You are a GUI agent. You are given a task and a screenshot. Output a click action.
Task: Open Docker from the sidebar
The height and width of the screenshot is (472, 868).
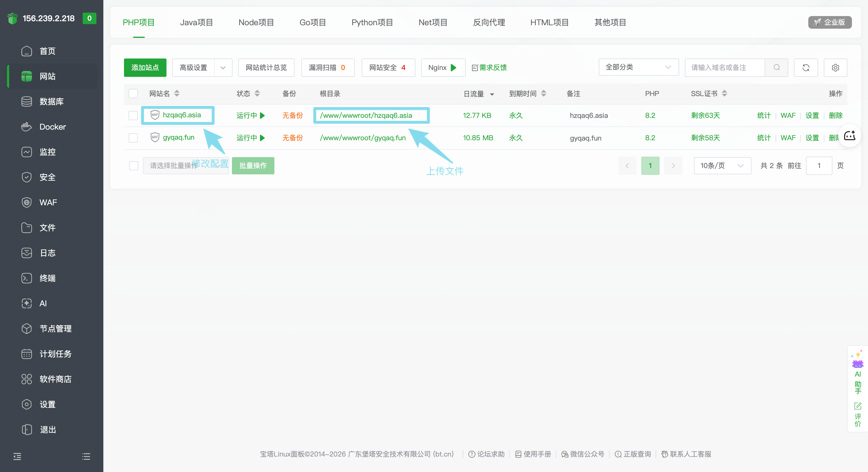[x=52, y=127]
